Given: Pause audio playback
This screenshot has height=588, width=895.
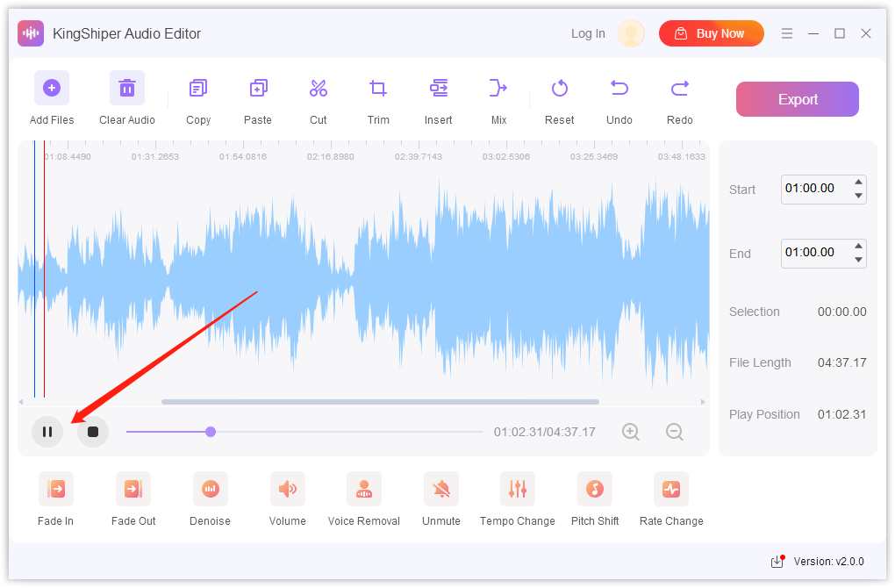Looking at the screenshot, I should 47,432.
